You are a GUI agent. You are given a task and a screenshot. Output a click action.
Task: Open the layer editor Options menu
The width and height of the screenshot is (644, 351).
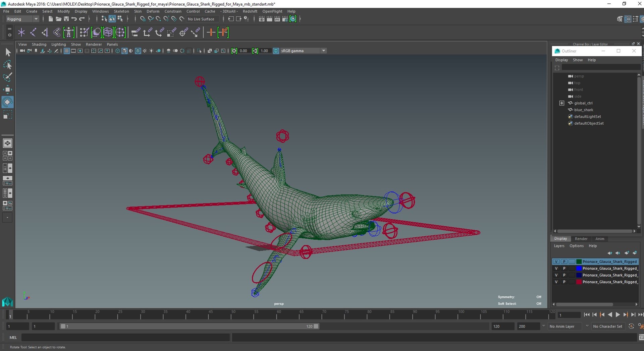[x=576, y=246]
